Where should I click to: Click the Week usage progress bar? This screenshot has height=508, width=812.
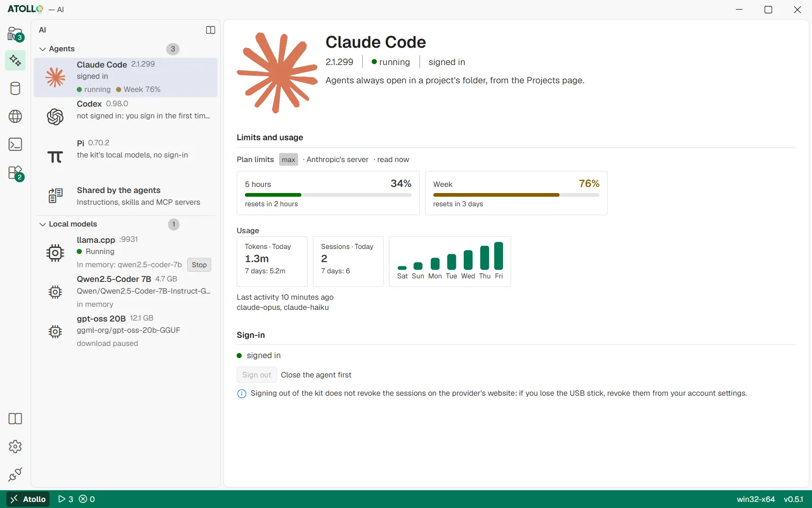516,195
